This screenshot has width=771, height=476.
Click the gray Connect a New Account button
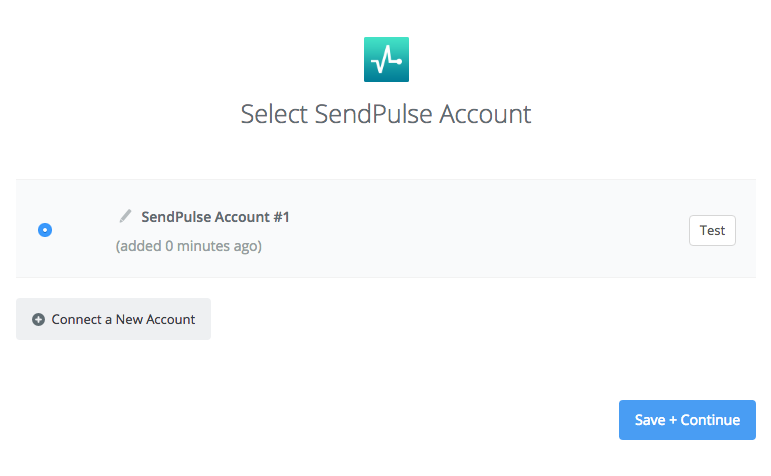pos(113,320)
